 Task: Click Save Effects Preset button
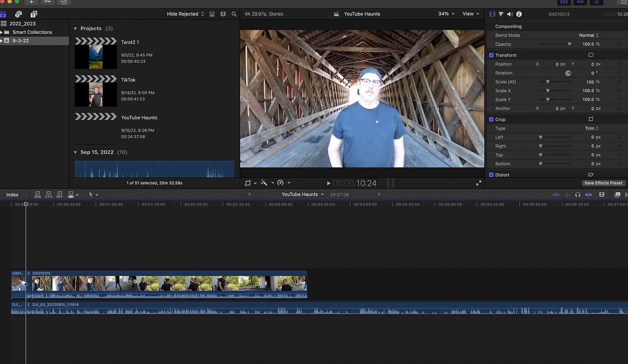click(x=603, y=183)
